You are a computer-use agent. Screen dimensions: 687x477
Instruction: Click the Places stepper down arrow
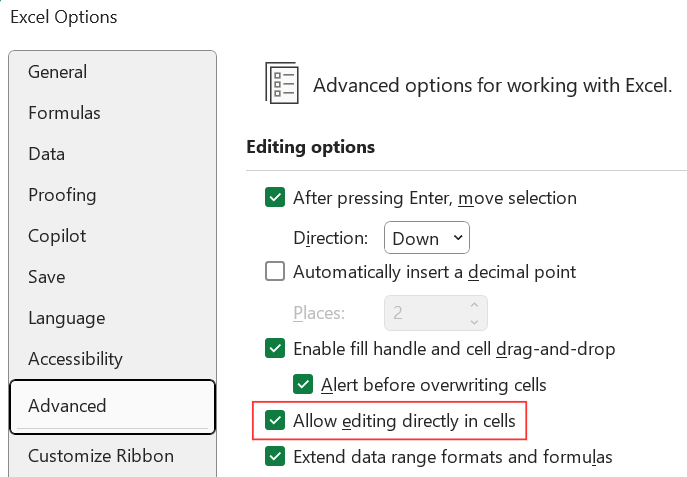click(x=474, y=321)
